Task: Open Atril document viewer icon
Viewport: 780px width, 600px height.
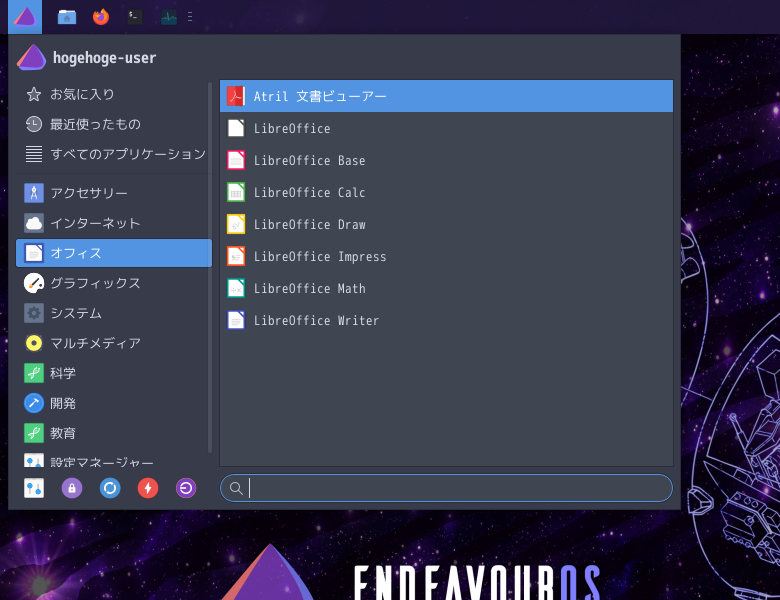Action: tap(236, 96)
